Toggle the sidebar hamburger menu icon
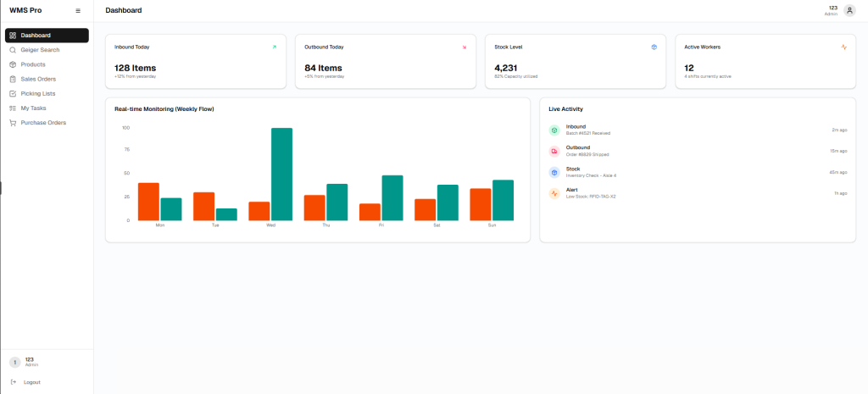This screenshot has width=868, height=394. [x=78, y=10]
